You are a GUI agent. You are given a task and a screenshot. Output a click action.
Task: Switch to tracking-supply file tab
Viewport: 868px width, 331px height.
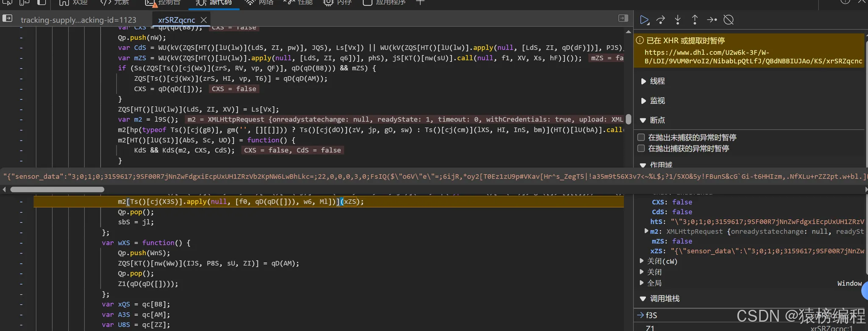coord(78,20)
